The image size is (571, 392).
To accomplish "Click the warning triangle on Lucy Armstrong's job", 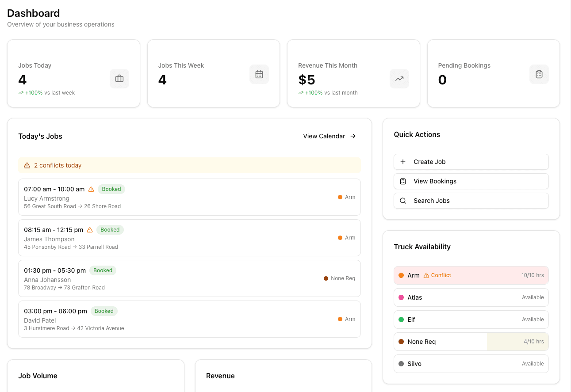I will point(91,189).
